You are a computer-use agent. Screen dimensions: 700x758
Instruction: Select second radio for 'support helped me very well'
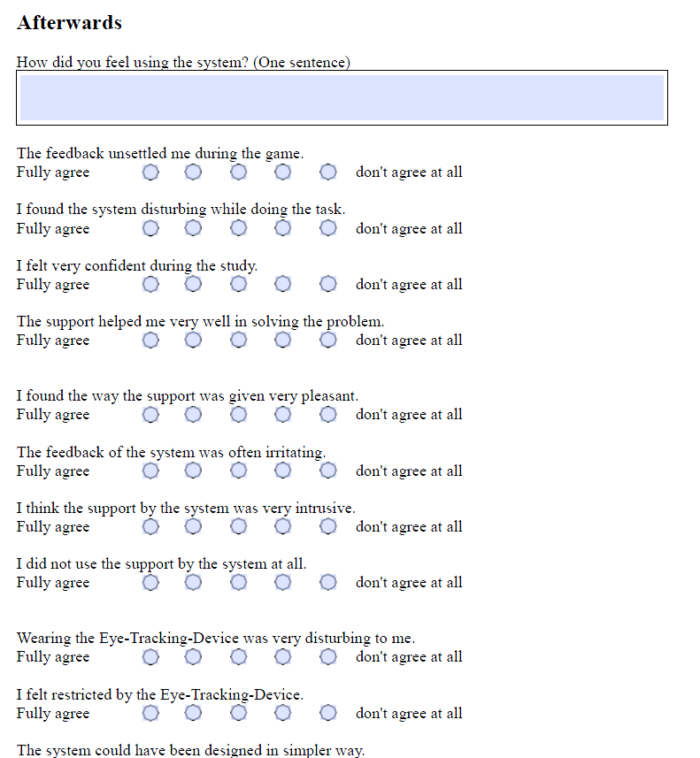point(193,341)
